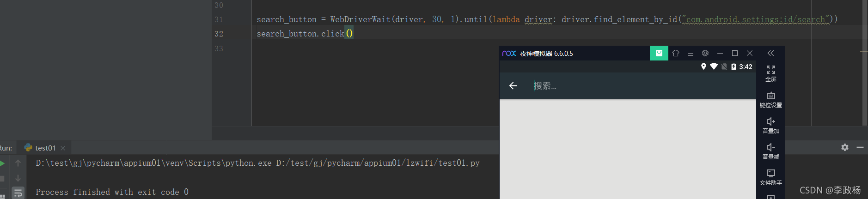Close the test01 run tab

pos(63,148)
